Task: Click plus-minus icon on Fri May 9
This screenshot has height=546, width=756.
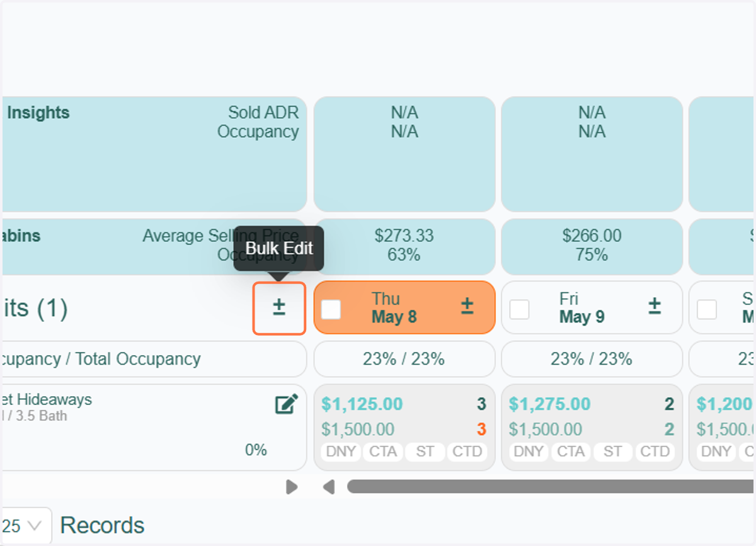Action: (x=655, y=307)
